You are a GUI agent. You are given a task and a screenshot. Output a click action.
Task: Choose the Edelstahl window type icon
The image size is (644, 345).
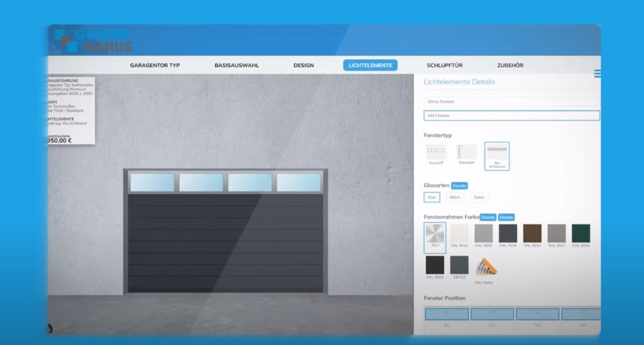[467, 153]
